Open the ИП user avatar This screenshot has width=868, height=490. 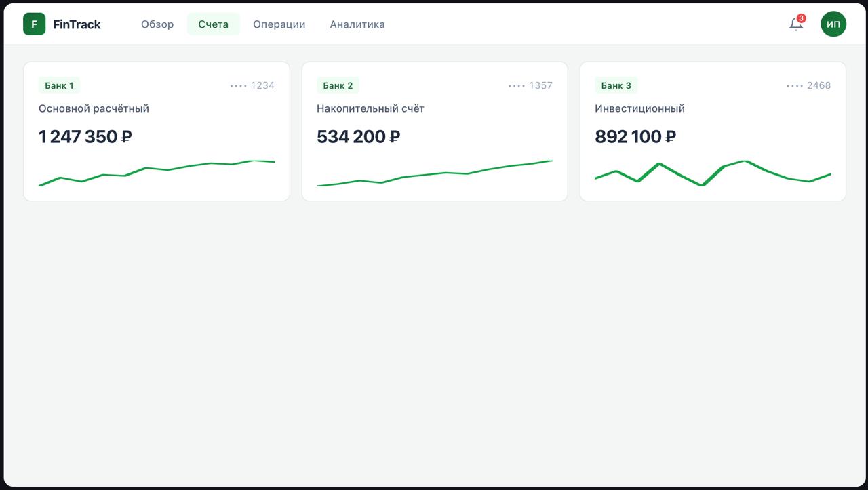(833, 24)
